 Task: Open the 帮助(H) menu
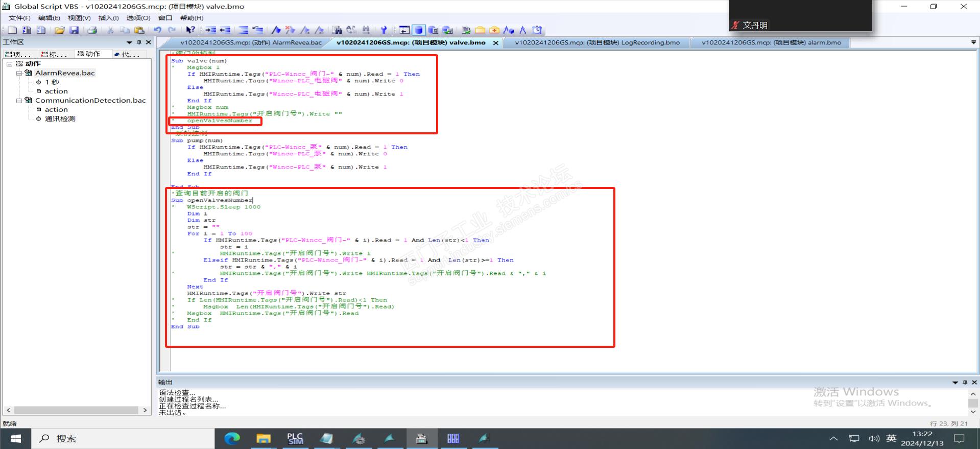point(192,18)
